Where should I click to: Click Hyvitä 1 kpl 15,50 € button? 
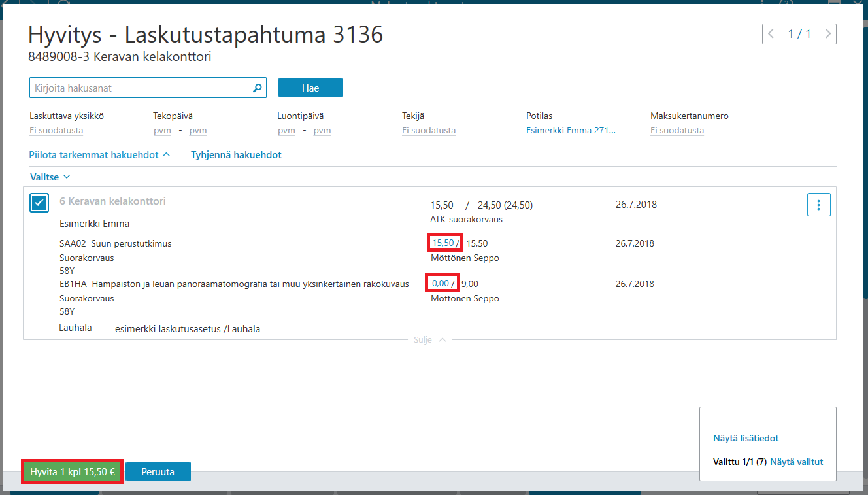[x=73, y=471]
